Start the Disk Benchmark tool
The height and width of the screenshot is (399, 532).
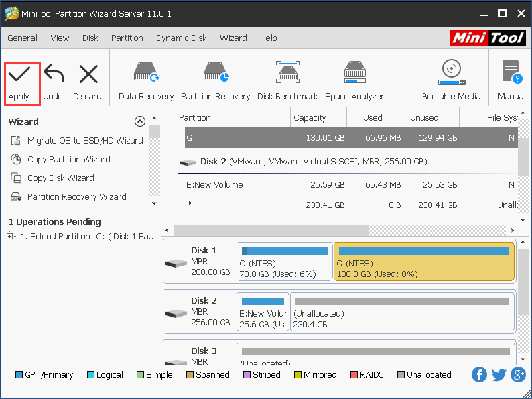click(287, 74)
